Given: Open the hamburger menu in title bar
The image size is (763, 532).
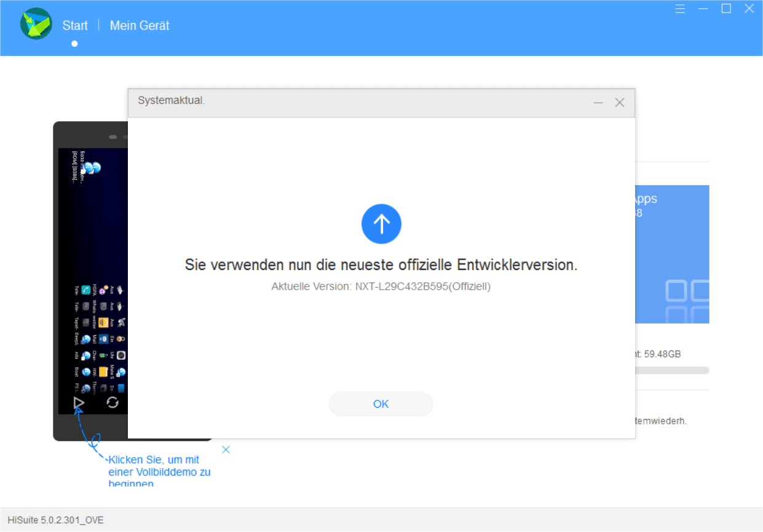Looking at the screenshot, I should 680,9.
